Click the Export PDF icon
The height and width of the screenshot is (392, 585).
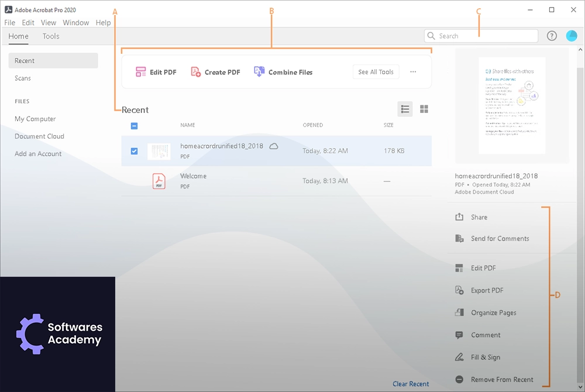[459, 290]
